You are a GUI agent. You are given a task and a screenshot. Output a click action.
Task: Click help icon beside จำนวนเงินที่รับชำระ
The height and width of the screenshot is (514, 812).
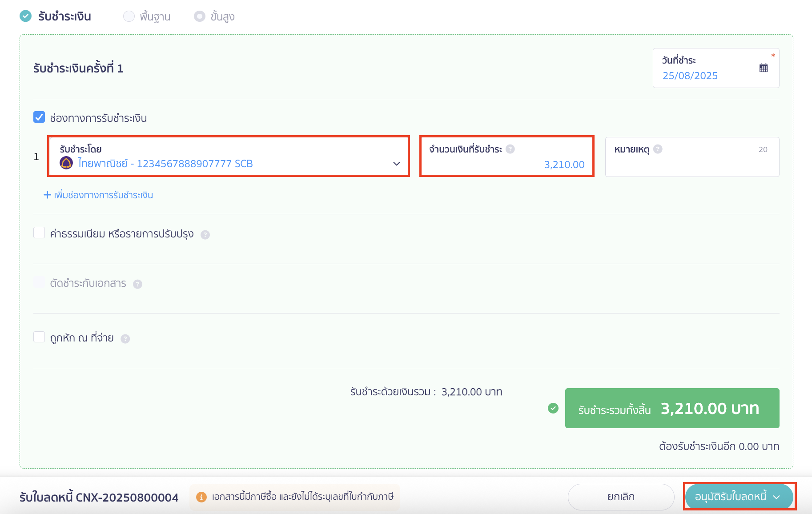coord(510,149)
